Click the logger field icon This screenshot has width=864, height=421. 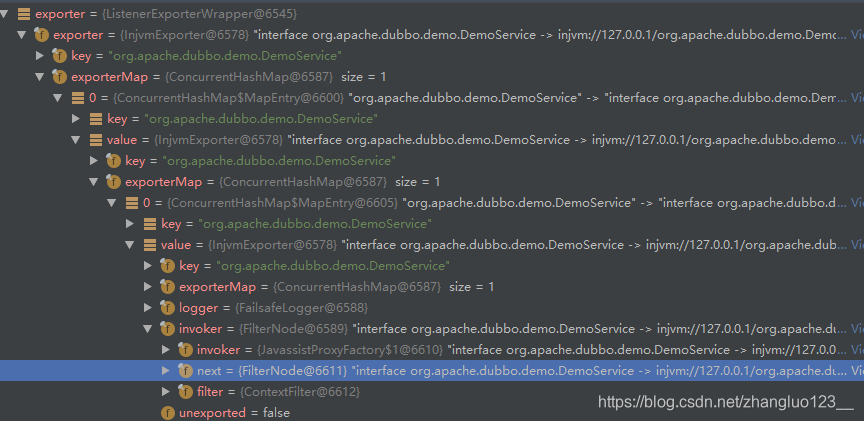click(168, 307)
